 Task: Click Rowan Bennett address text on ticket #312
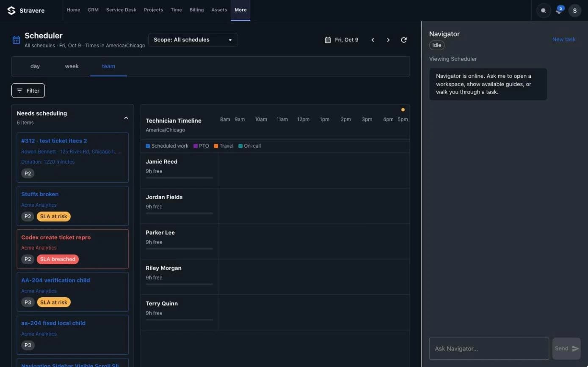click(71, 152)
